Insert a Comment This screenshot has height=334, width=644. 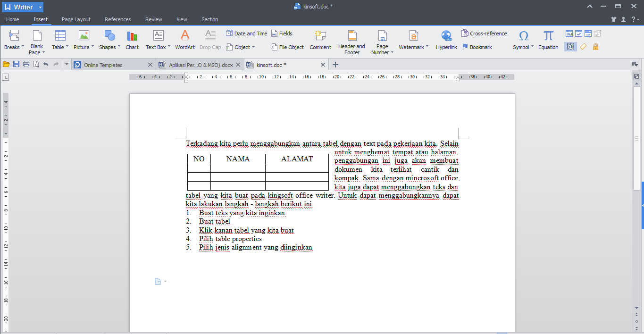[320, 40]
